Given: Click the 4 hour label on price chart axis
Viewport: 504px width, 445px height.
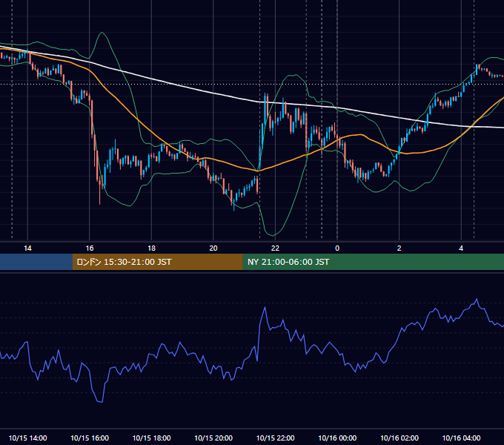Looking at the screenshot, I should (461, 248).
